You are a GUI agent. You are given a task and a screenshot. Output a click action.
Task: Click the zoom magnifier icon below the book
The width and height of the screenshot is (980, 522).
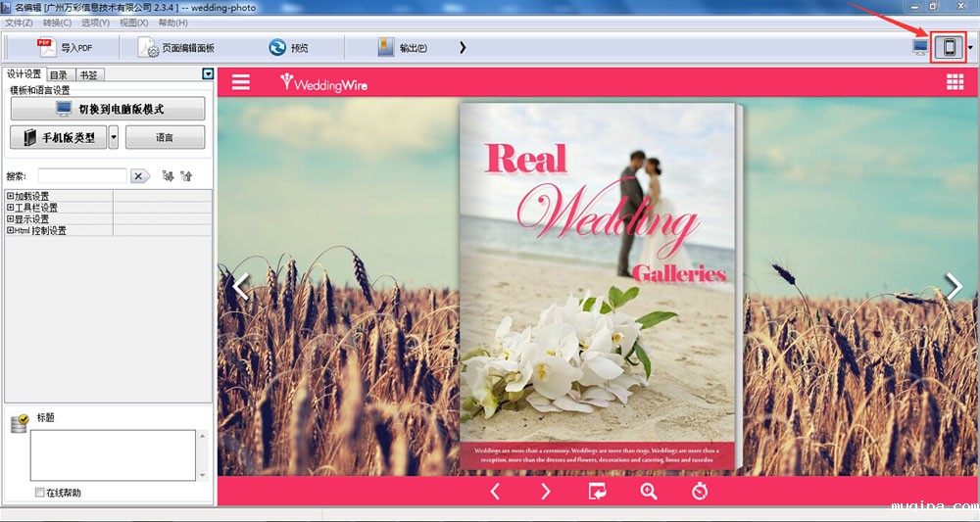coord(649,492)
